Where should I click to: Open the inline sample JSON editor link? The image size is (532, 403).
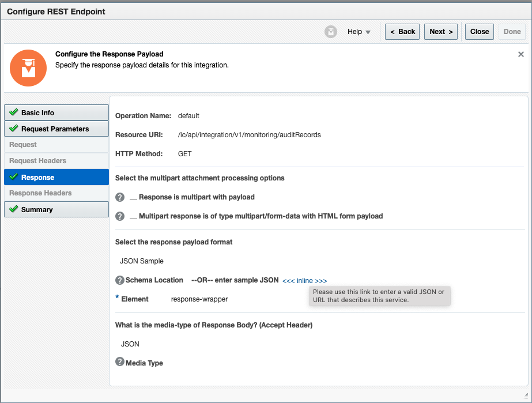coord(305,280)
